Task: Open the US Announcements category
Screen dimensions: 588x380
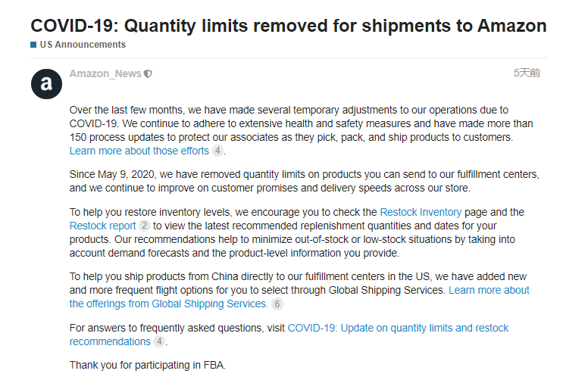Action: coord(83,45)
